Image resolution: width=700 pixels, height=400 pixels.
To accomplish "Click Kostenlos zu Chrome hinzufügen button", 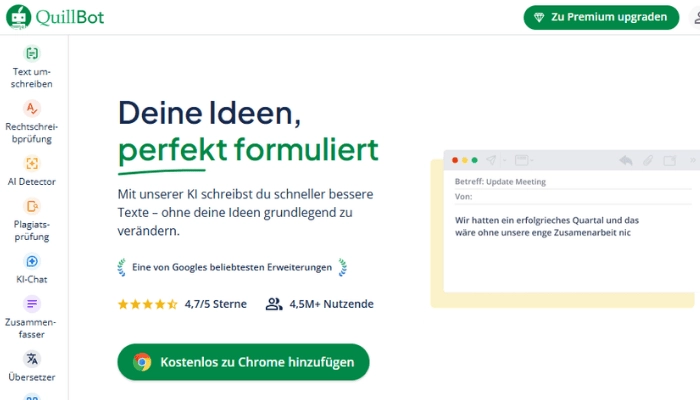I will (x=243, y=362).
